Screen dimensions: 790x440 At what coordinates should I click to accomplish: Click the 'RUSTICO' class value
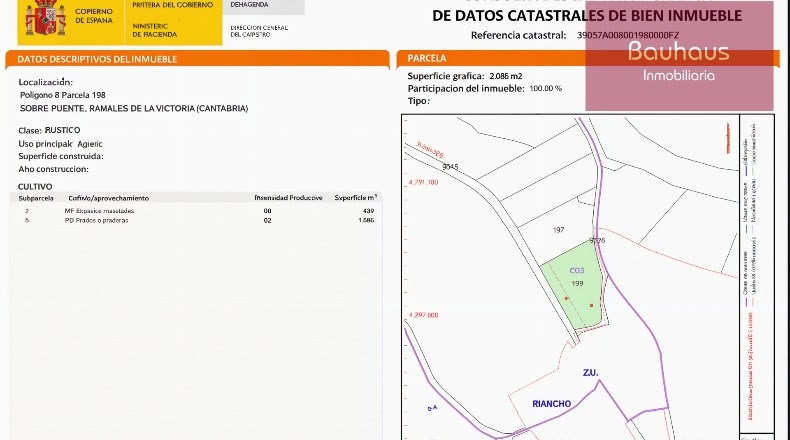click(62, 130)
